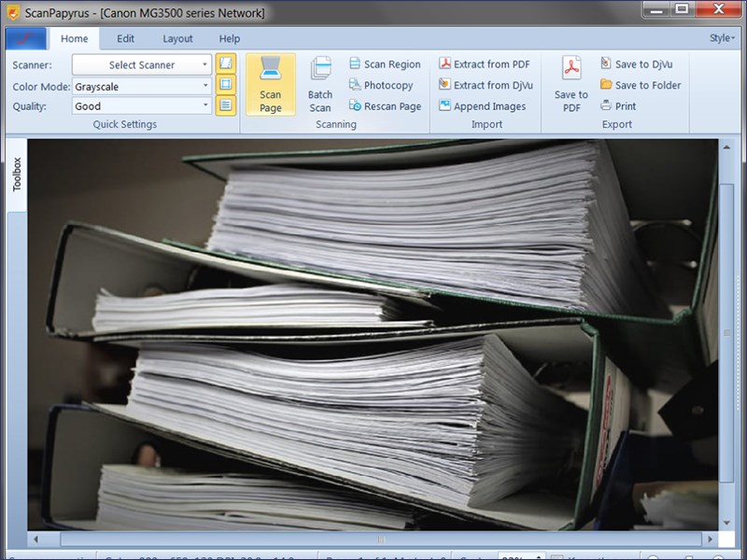Open the Select Scanner dropdown
This screenshot has height=560, width=747.
pyautogui.click(x=140, y=63)
